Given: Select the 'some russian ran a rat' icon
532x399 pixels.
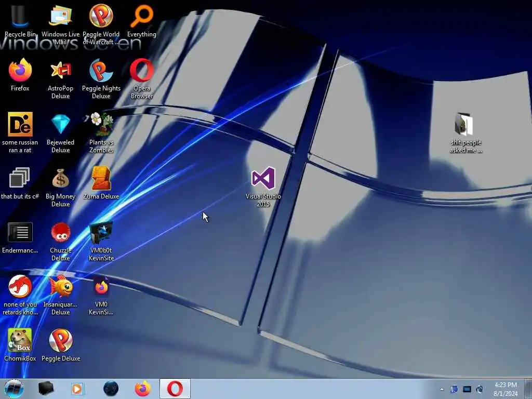Looking at the screenshot, I should tap(20, 124).
